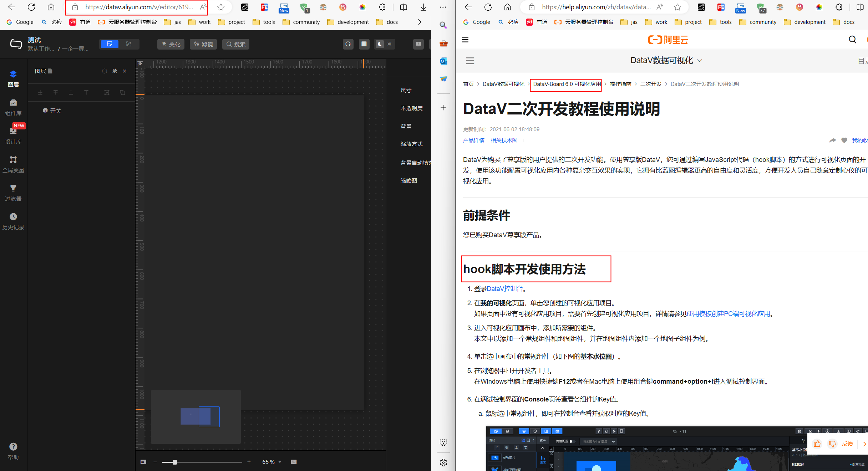
Task: Open the 图层 layers panel in sidebar
Action: click(13, 78)
